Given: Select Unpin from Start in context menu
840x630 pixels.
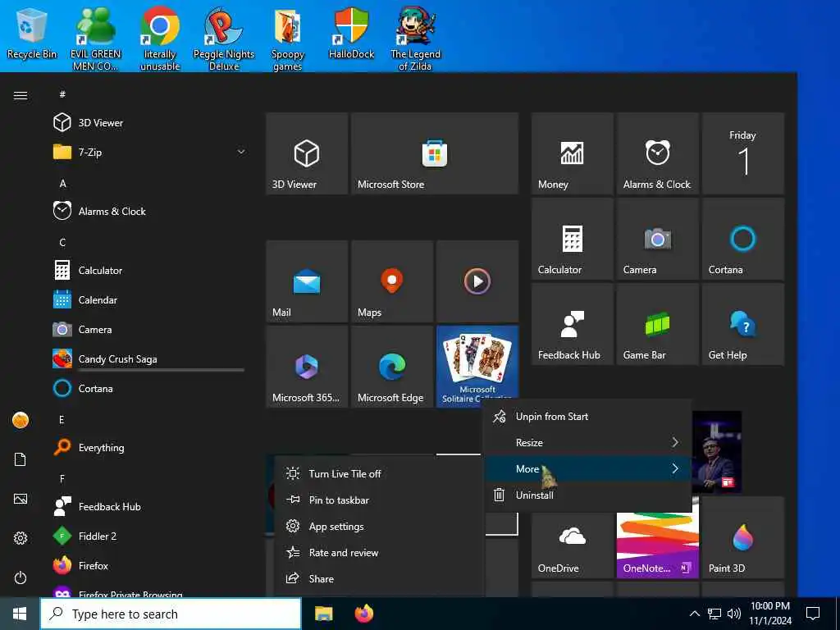Looking at the screenshot, I should (587, 416).
